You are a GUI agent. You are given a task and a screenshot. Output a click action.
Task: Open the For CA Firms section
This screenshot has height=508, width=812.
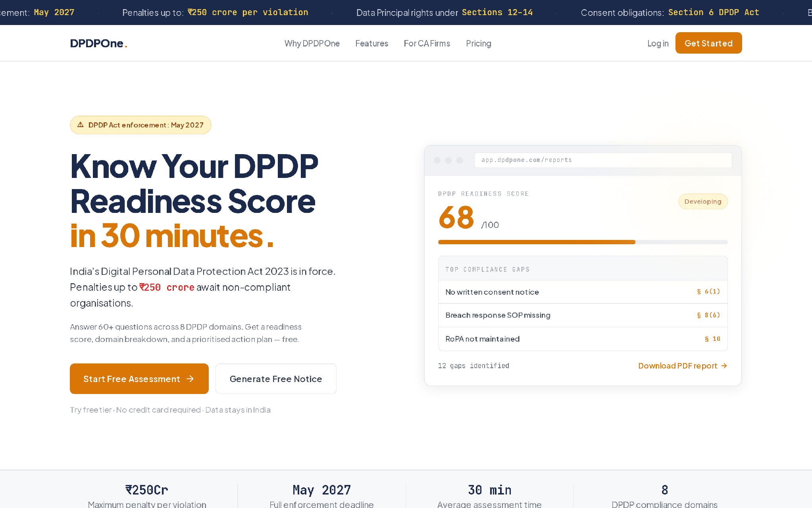[x=427, y=43]
